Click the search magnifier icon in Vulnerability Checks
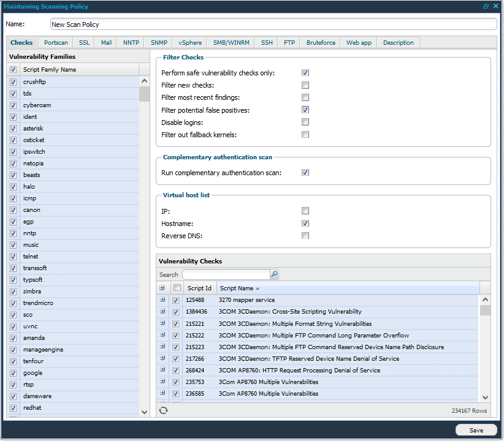Image resolution: width=504 pixels, height=441 pixels. click(275, 274)
